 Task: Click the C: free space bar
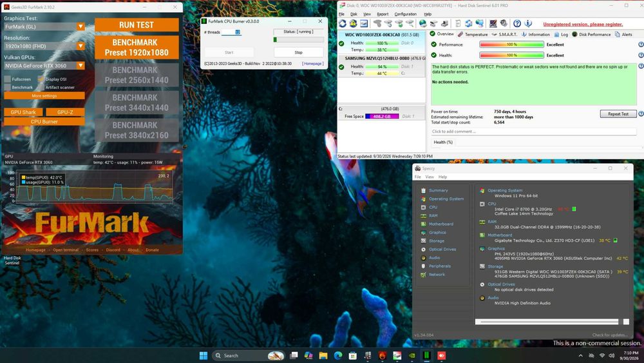(382, 116)
